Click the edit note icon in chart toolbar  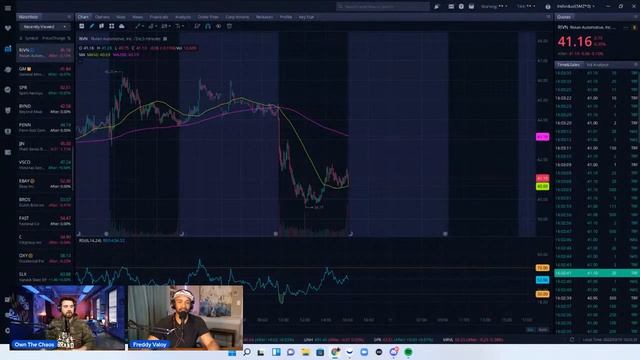[x=197, y=26]
